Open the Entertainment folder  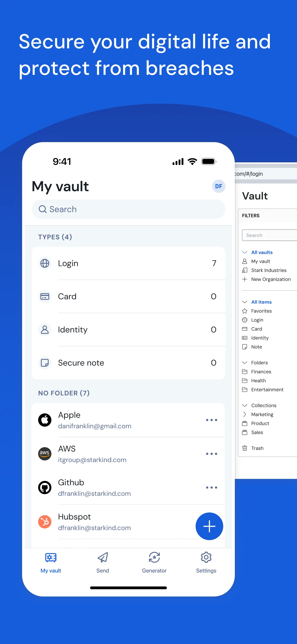267,390
